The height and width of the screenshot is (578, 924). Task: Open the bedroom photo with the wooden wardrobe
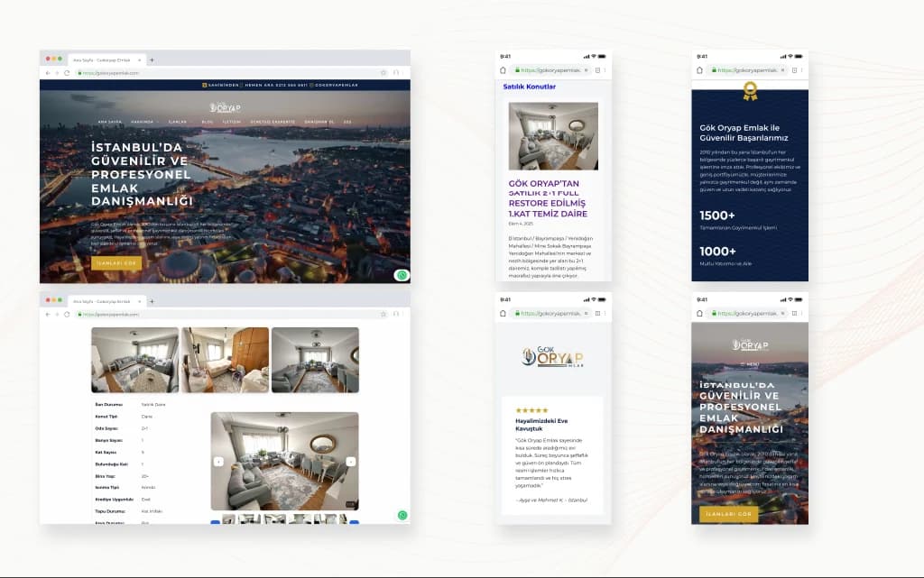(225, 360)
